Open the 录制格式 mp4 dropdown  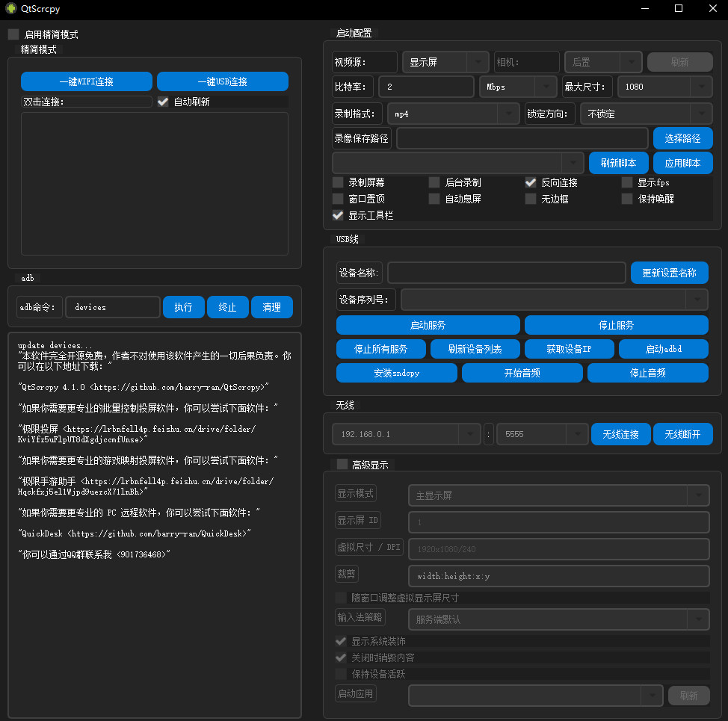click(x=453, y=114)
